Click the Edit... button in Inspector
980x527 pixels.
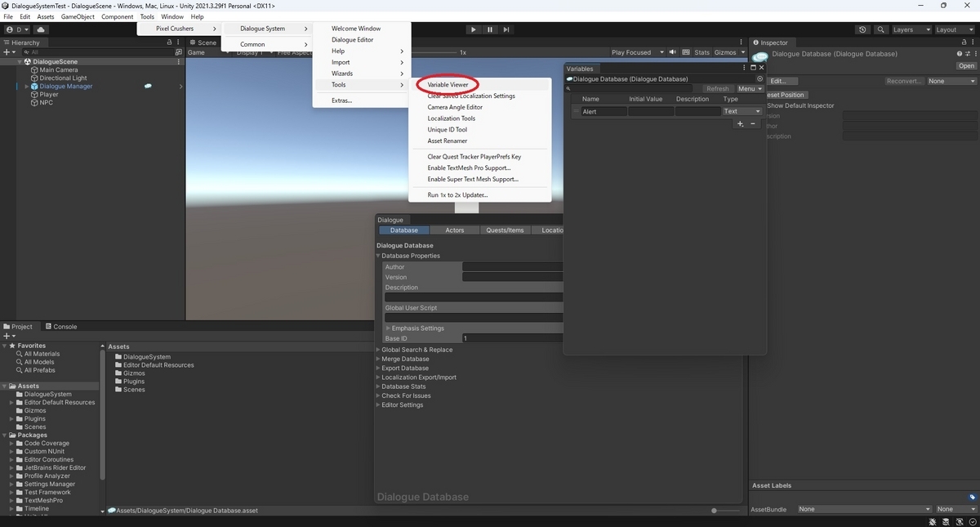click(x=781, y=81)
